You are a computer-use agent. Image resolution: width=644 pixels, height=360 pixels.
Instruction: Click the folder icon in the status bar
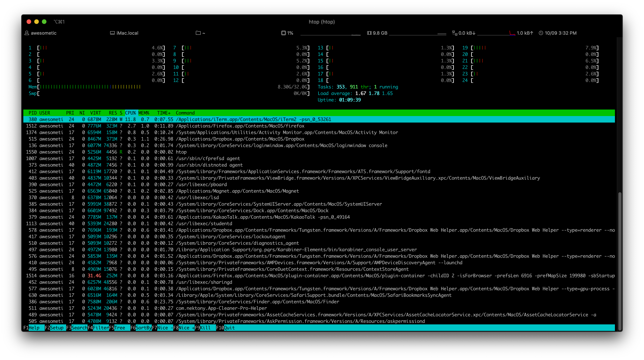(x=198, y=33)
